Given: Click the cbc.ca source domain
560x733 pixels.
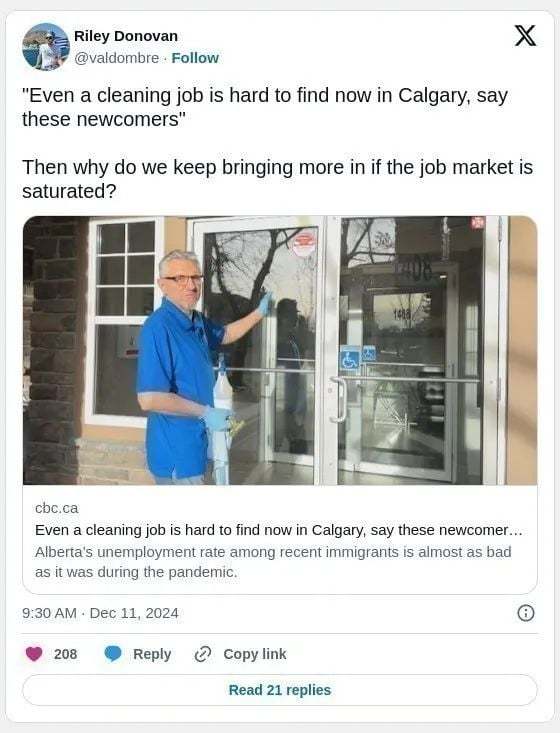Looking at the screenshot, I should tap(57, 508).
